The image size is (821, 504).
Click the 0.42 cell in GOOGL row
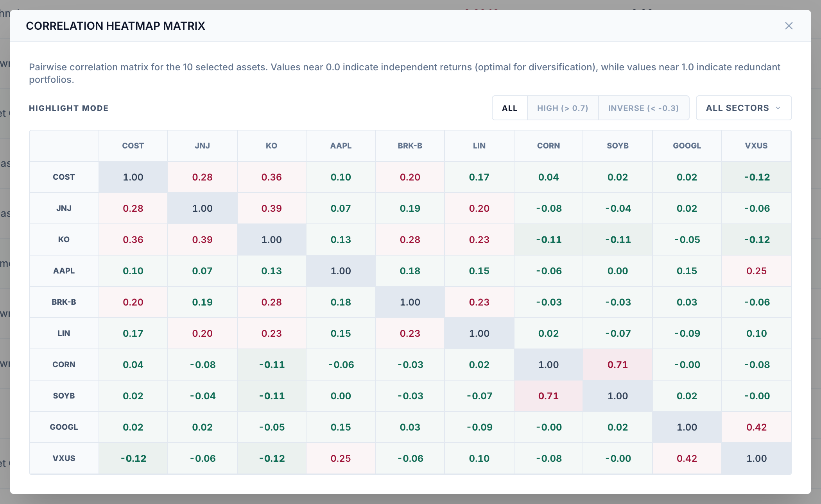tap(756, 427)
